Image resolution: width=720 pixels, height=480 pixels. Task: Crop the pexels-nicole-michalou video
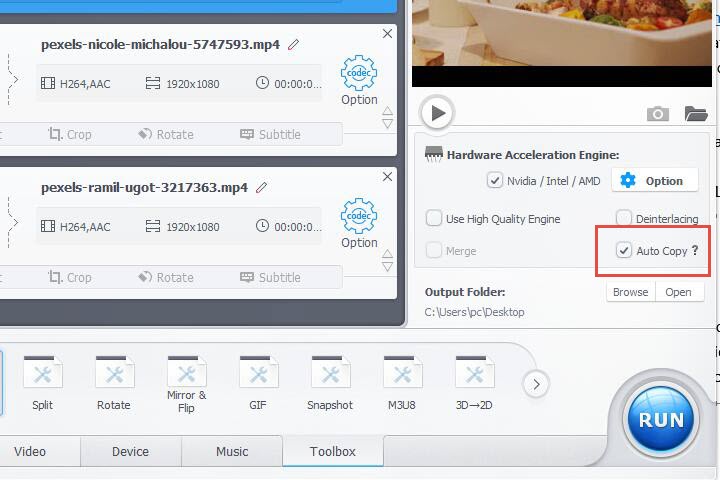(x=70, y=134)
